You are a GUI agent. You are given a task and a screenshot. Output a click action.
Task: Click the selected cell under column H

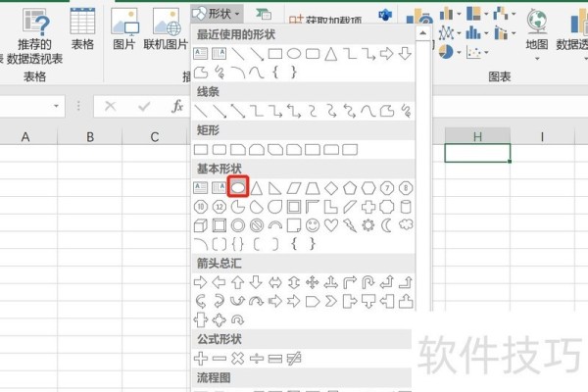coord(477,153)
